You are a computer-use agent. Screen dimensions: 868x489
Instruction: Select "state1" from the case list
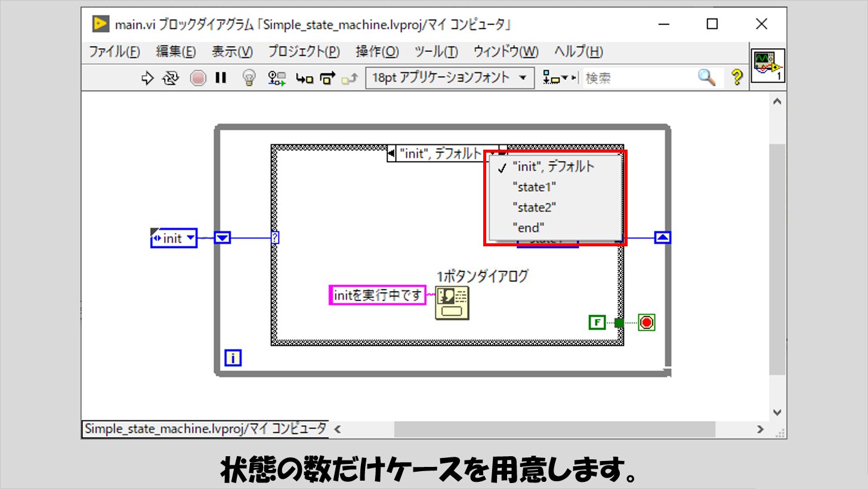pos(534,187)
